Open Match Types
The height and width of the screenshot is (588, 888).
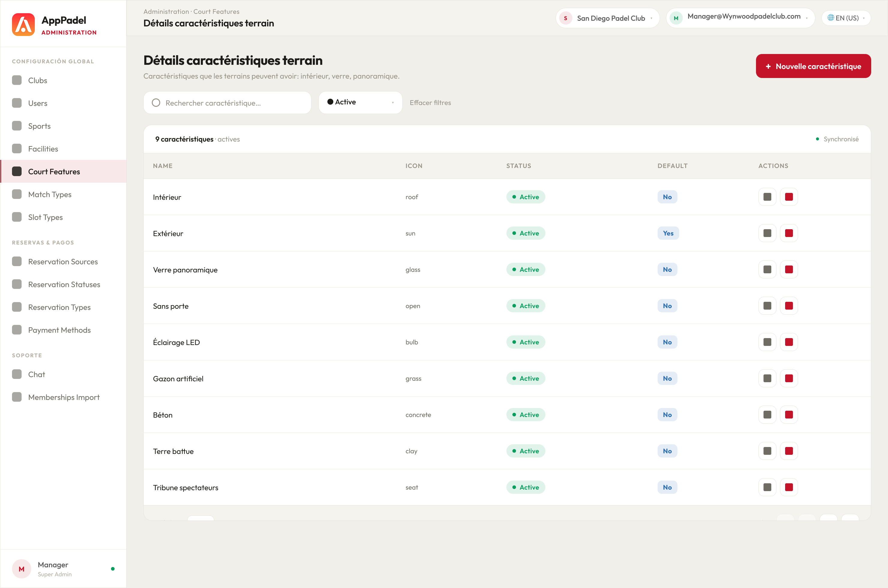pyautogui.click(x=63, y=194)
